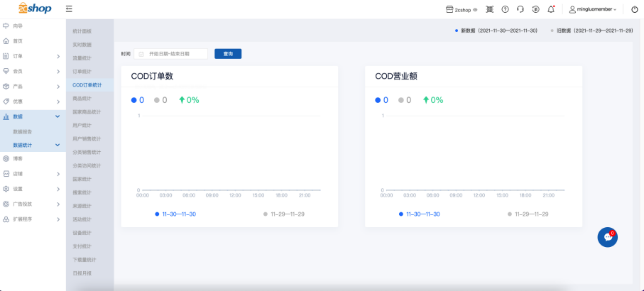Click the 旧数据 date range legend text

point(595,31)
